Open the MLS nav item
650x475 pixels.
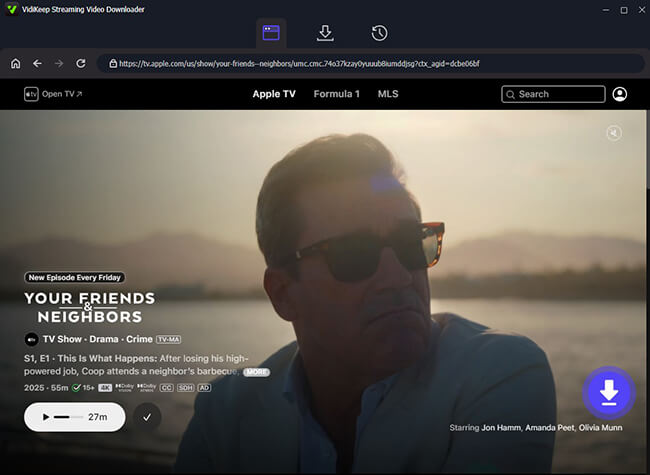tap(388, 94)
